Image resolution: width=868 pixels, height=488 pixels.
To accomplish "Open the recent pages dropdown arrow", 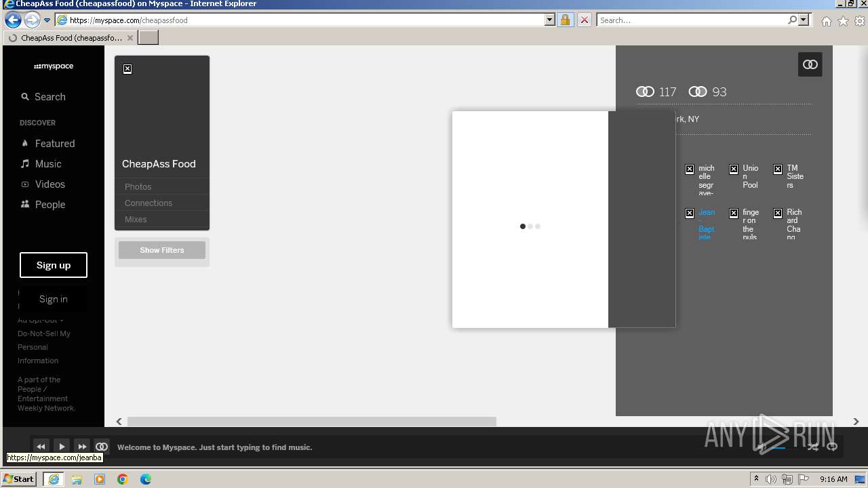I will click(47, 20).
